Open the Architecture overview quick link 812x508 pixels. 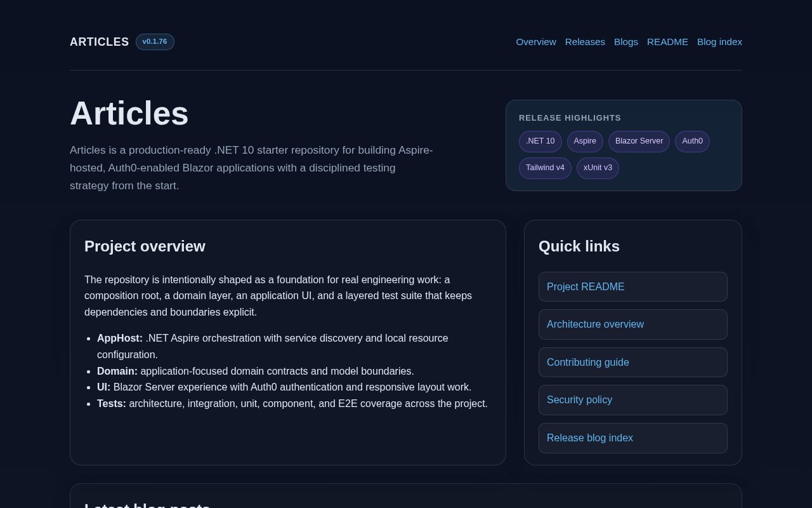(632, 324)
